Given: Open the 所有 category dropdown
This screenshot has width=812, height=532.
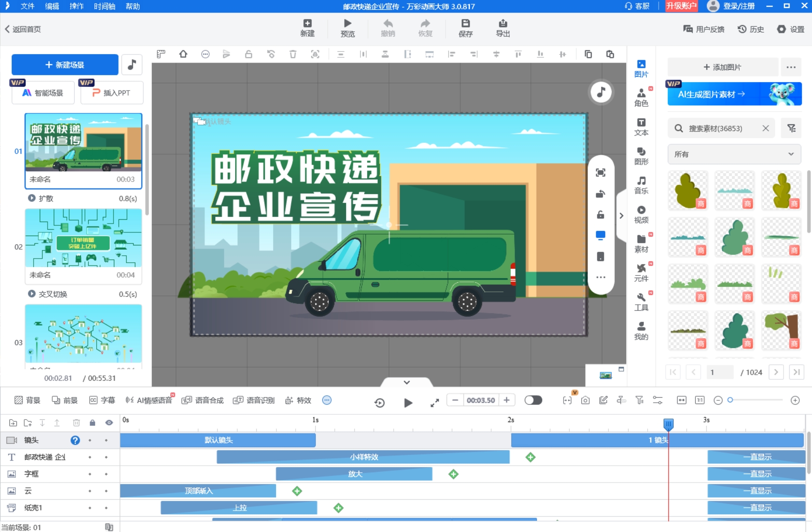Looking at the screenshot, I should click(734, 154).
